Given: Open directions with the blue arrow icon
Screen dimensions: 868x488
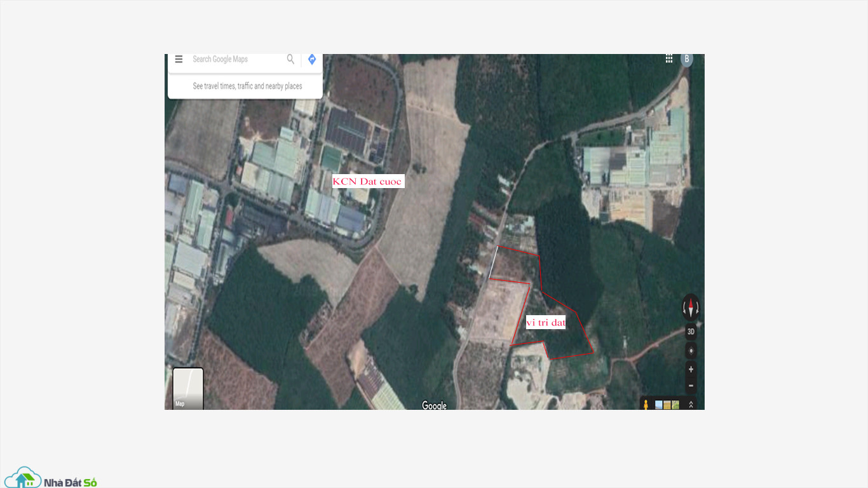Looking at the screenshot, I should click(311, 59).
